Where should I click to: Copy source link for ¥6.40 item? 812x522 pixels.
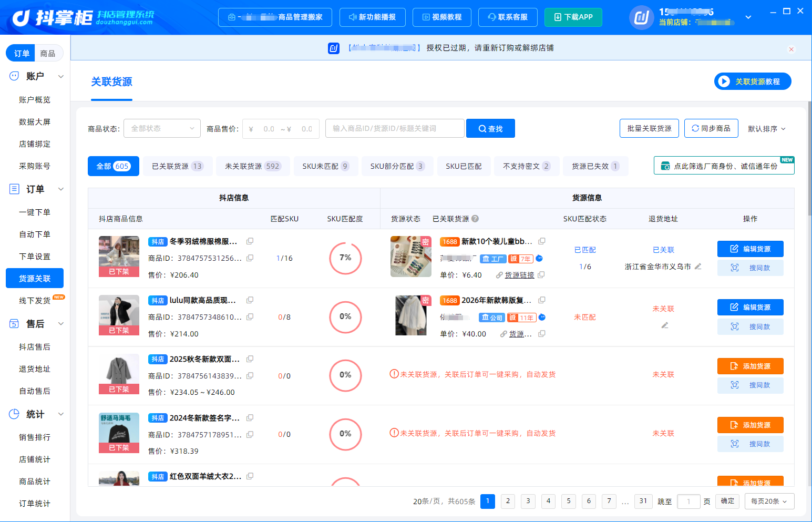(x=541, y=275)
